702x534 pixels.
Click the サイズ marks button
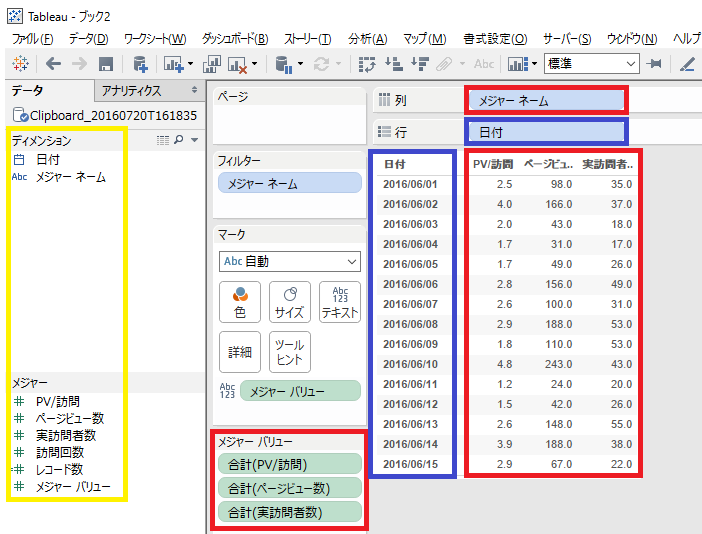click(290, 302)
